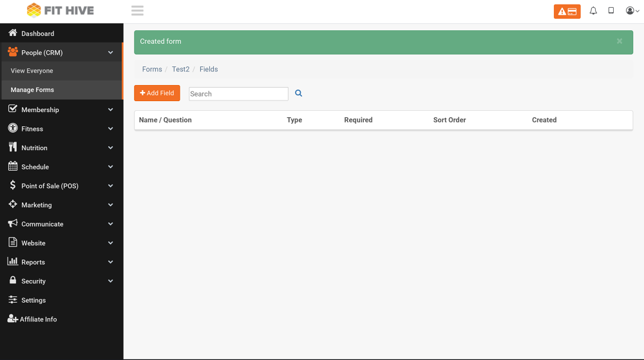The width and height of the screenshot is (644, 360).
Task: Go to Forms breadcrumb link
Action: [x=152, y=70]
